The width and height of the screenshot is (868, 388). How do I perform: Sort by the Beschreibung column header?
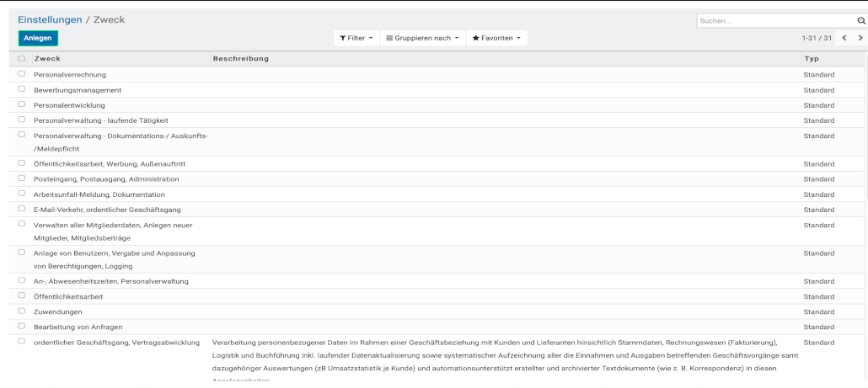click(x=241, y=59)
